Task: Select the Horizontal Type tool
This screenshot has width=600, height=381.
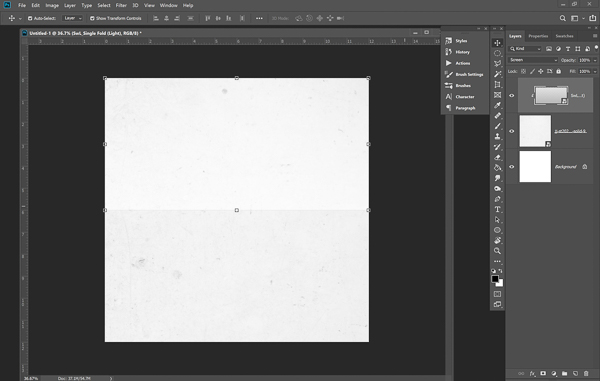Action: tap(497, 209)
